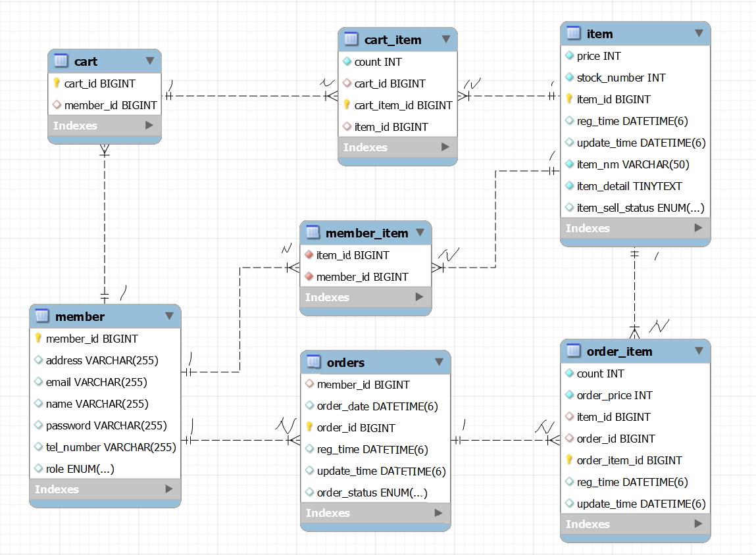Expand Indexes section of order_item table

698,523
